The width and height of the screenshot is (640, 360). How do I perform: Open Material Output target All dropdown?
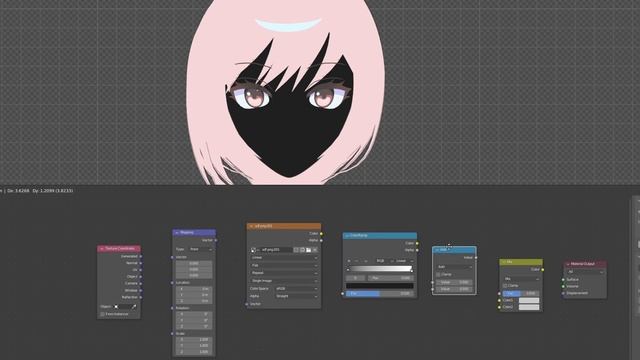585,272
